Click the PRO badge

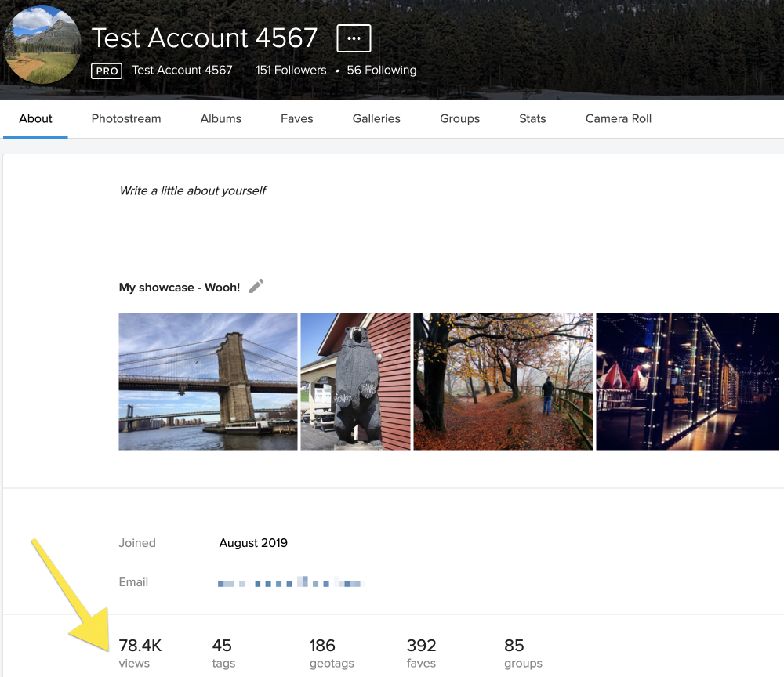[x=107, y=71]
